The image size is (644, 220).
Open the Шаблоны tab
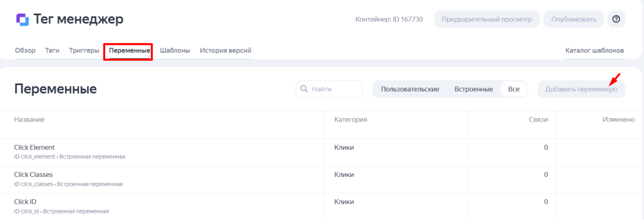tap(175, 50)
